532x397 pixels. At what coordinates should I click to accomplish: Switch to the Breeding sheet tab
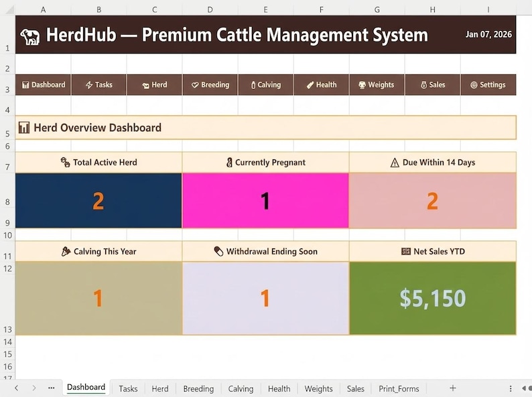(198, 388)
